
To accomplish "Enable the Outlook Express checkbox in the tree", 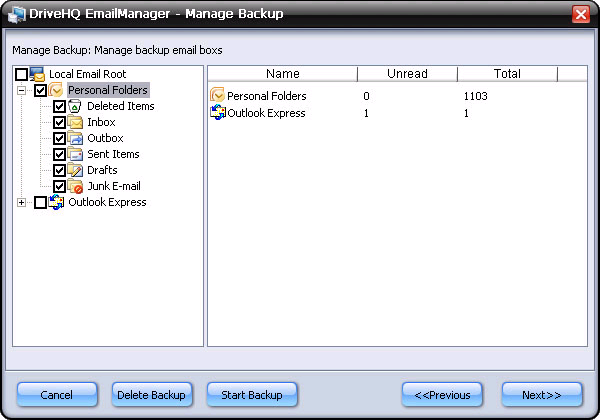I will tap(40, 202).
